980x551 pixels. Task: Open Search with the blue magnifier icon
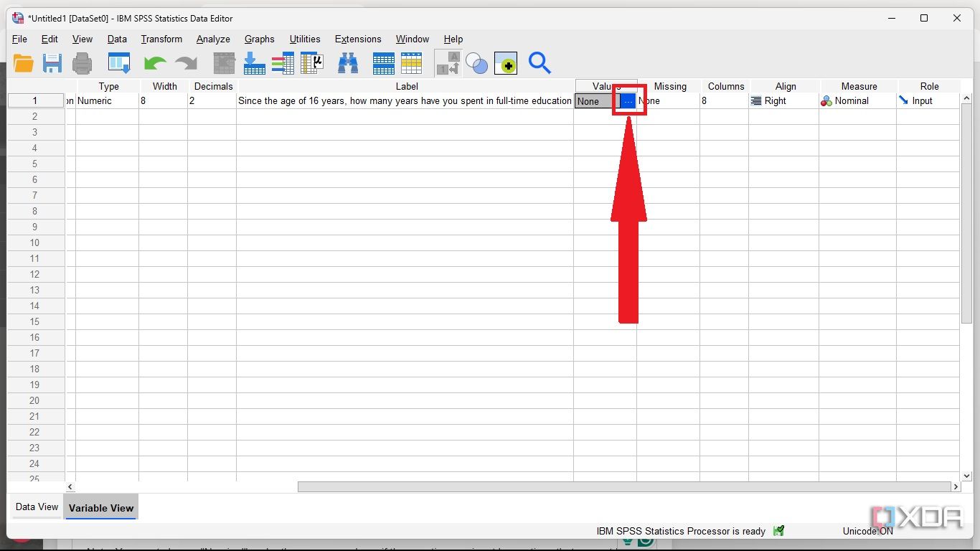click(540, 64)
